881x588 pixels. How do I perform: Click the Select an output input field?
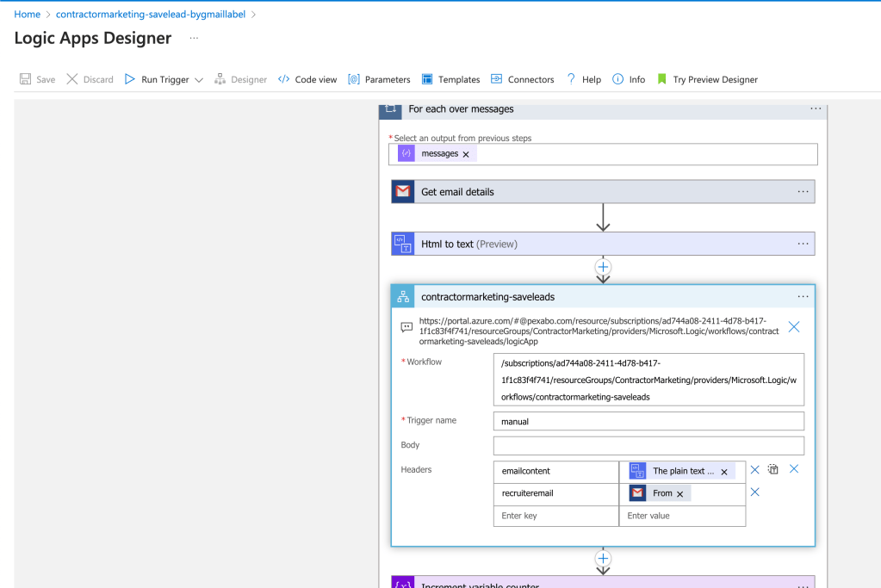(603, 154)
